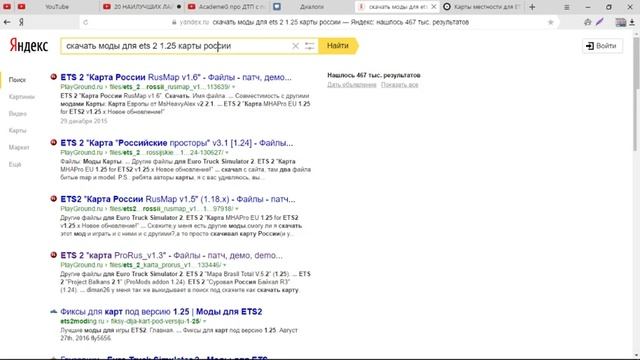The image size is (640, 360).
Task: Bookmark the page with the star icon
Action: pyautogui.click(x=551, y=22)
